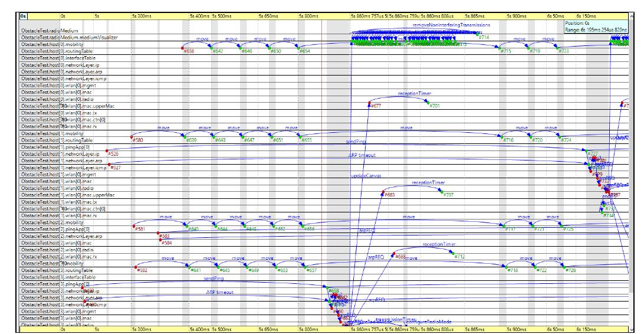This screenshot has width=644, height=334.
Task: Click event marker #647
Action: click(x=242, y=137)
